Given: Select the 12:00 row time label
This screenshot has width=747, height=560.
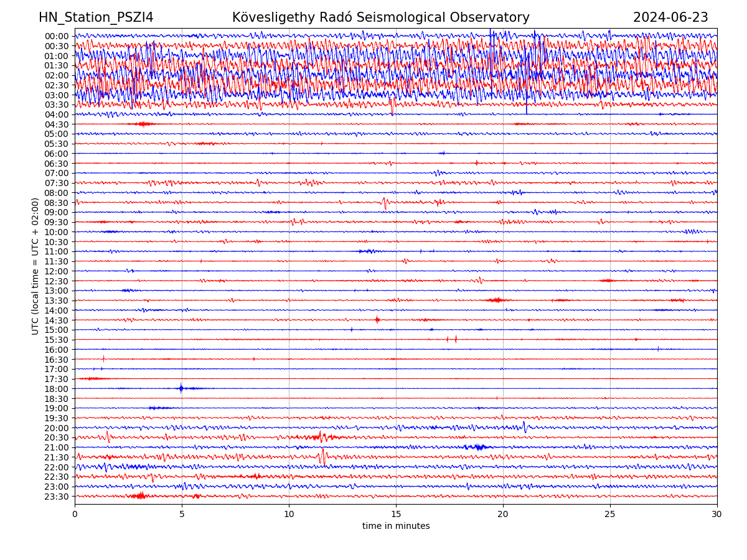Looking at the screenshot, I should point(56,271).
